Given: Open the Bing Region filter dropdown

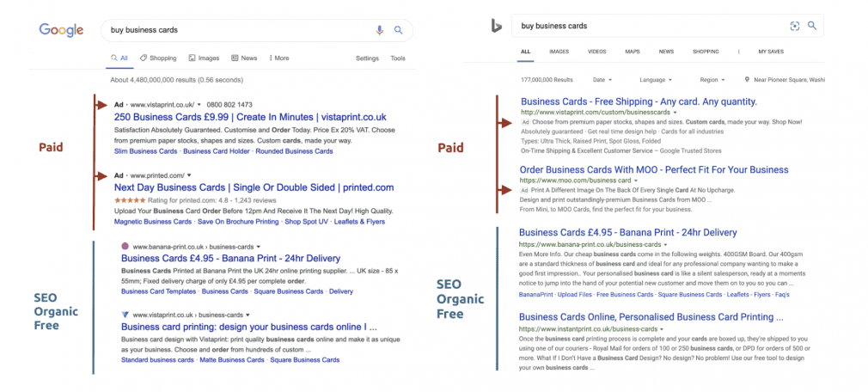Looking at the screenshot, I should pos(712,80).
